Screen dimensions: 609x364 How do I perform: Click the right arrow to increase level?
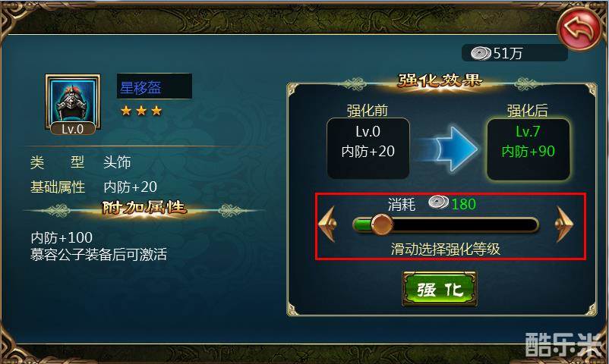click(564, 224)
